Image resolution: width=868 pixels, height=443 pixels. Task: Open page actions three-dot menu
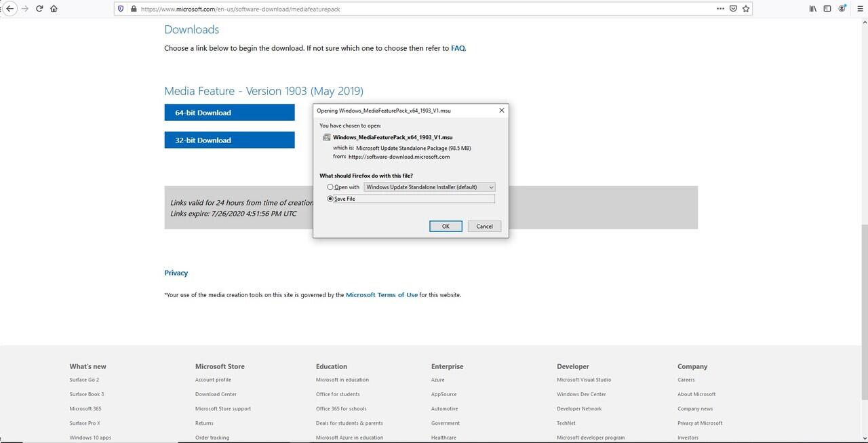point(720,9)
